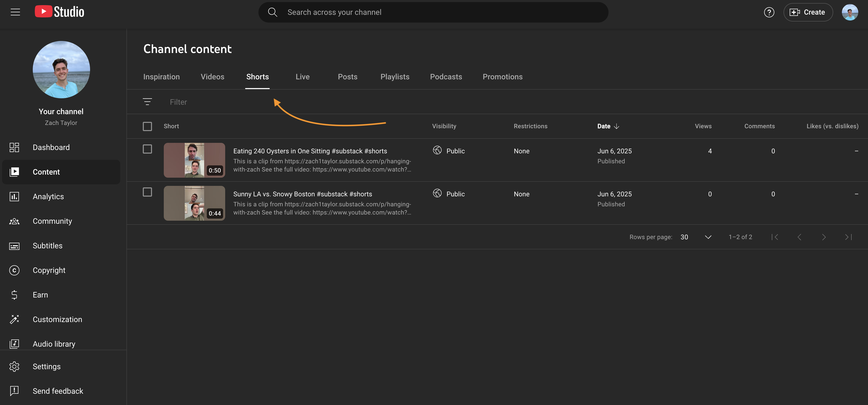The width and height of the screenshot is (868, 405).
Task: Open Sunny LA vs. Snowy Boston thumbnail
Action: pyautogui.click(x=194, y=203)
